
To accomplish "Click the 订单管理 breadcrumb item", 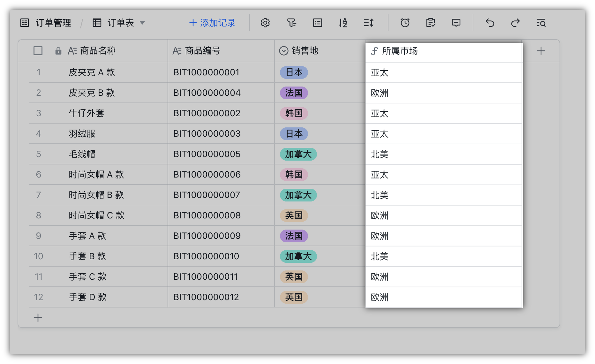I will click(x=53, y=23).
